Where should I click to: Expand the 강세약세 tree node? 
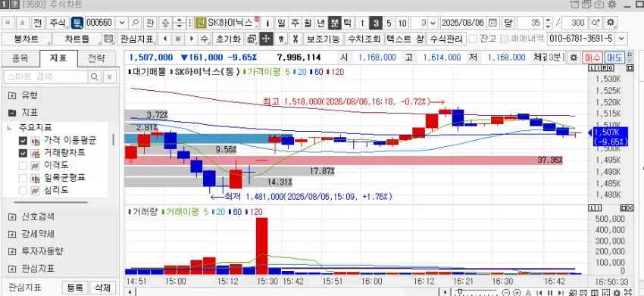(12, 235)
